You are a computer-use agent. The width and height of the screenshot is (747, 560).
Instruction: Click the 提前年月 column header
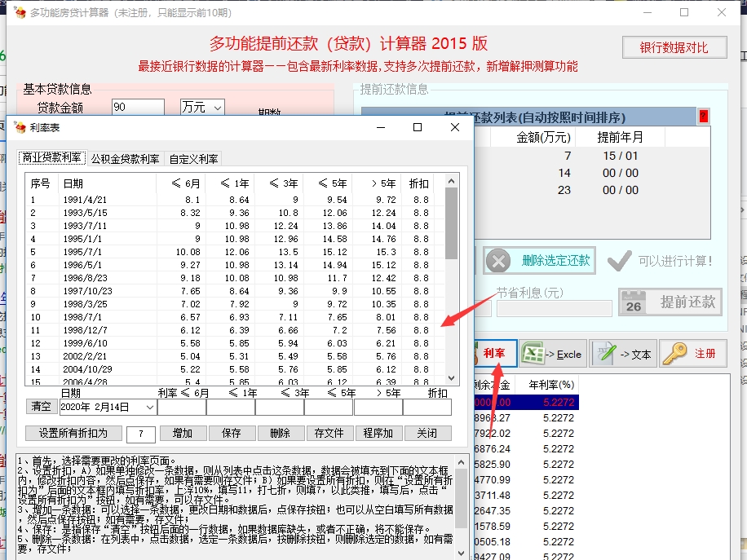[621, 138]
